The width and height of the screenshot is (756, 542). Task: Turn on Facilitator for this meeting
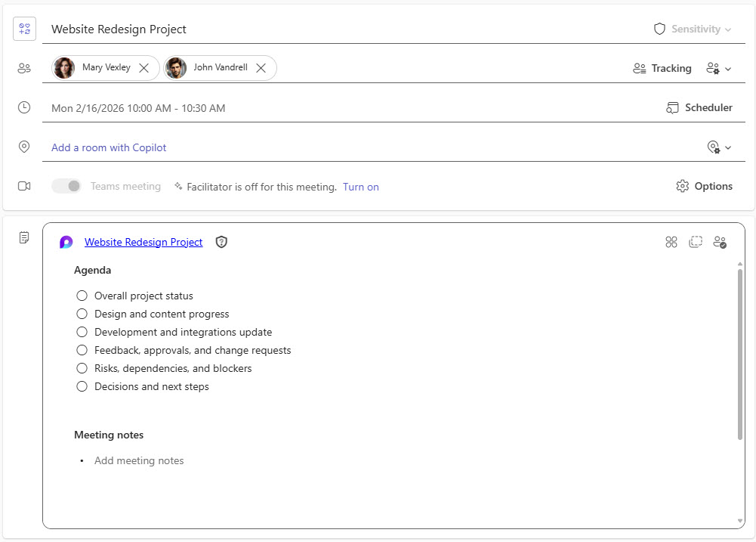tap(360, 186)
